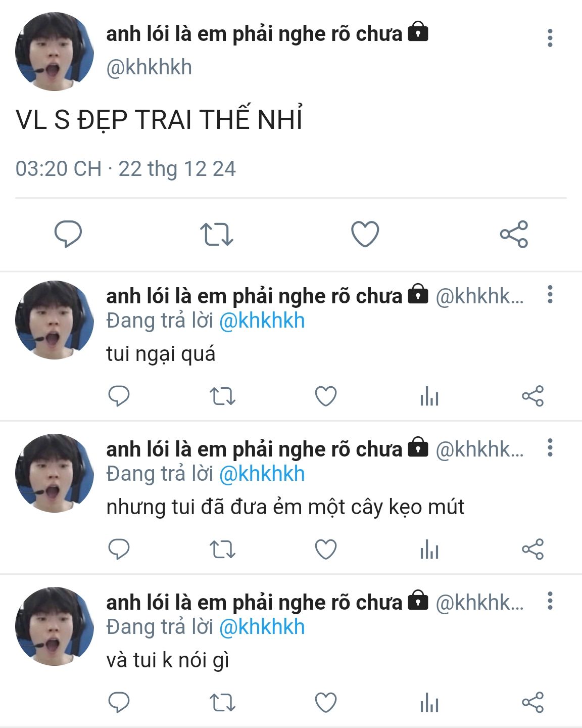Share the main "VL S ĐẸP TRAI" tweet
Screen dimensions: 582x728
(x=514, y=234)
